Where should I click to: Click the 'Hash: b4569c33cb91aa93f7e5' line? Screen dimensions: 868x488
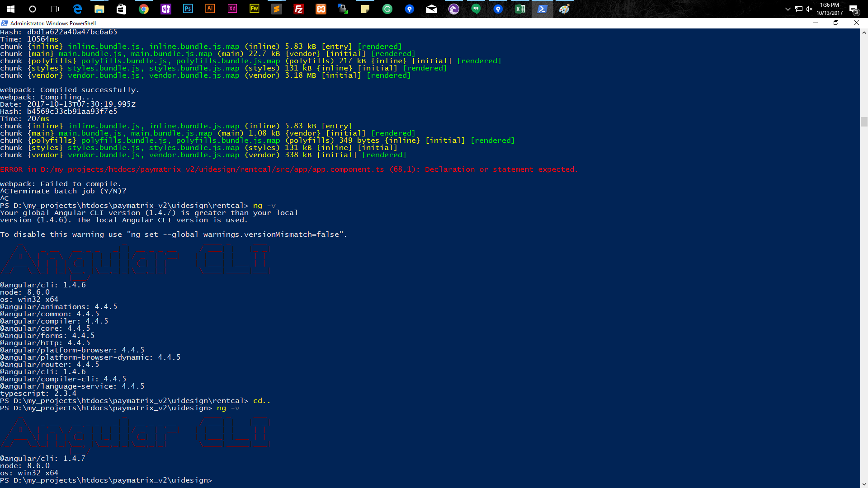click(x=59, y=112)
